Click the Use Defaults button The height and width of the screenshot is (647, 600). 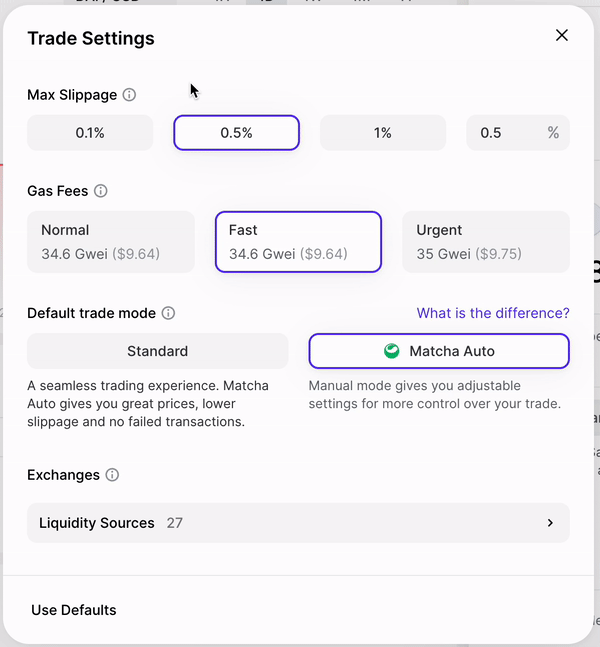coord(74,610)
